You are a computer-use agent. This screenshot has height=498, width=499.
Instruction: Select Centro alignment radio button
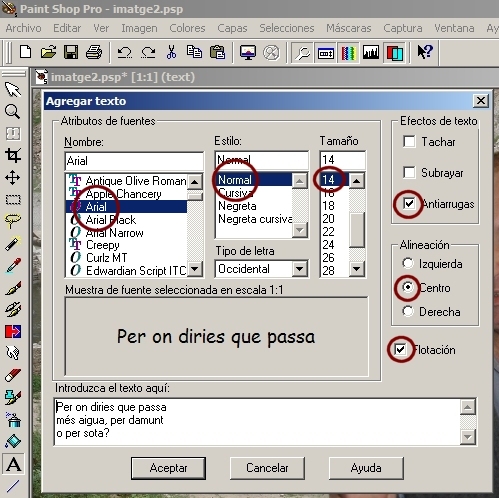pyautogui.click(x=408, y=287)
